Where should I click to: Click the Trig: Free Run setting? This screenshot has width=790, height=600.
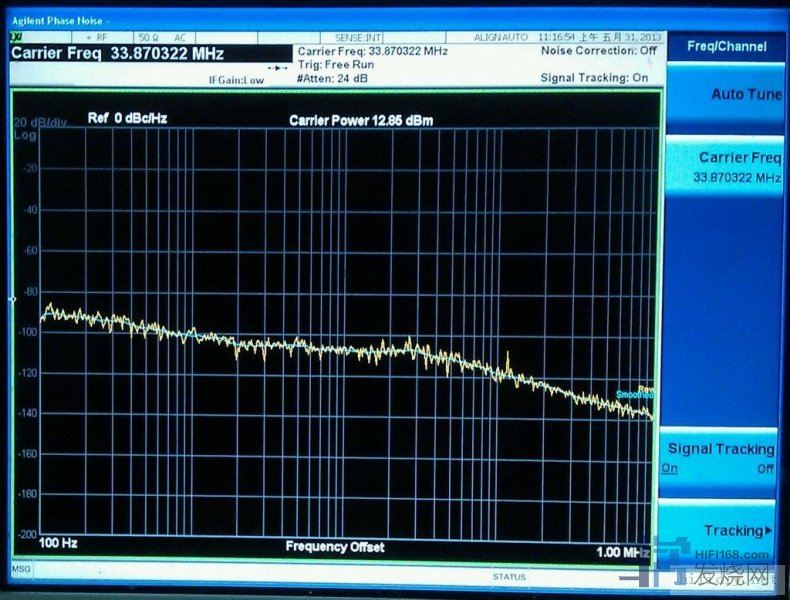(335, 64)
